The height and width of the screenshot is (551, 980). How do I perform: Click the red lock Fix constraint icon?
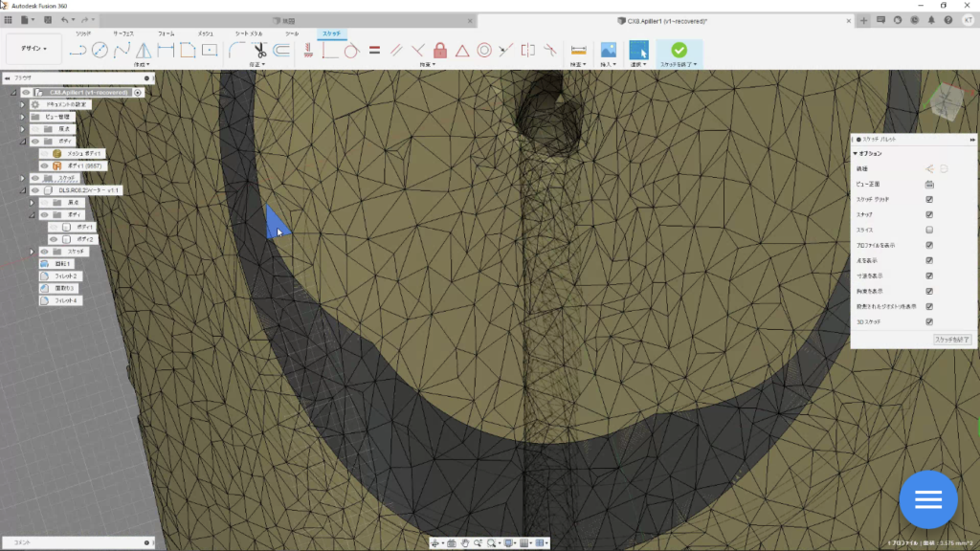[440, 50]
